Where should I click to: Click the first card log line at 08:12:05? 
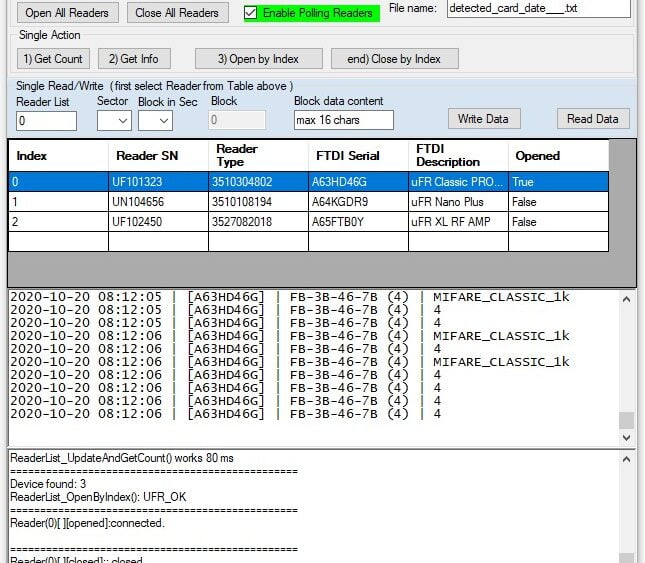coord(290,297)
